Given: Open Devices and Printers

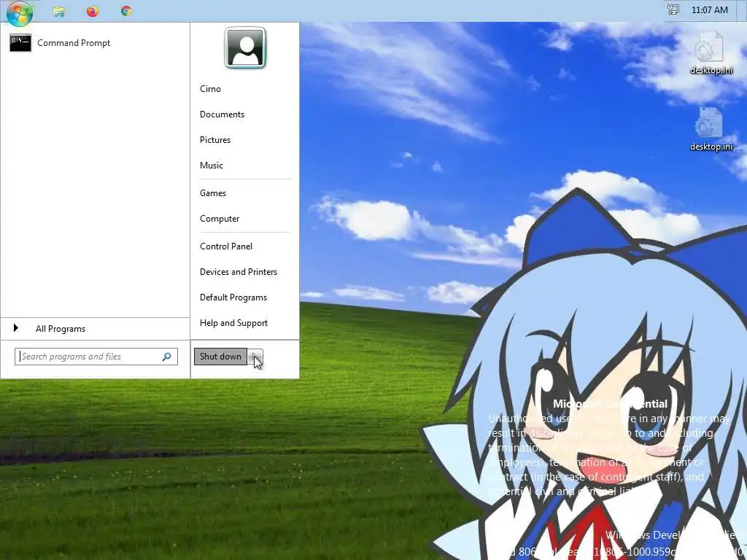Looking at the screenshot, I should [239, 272].
